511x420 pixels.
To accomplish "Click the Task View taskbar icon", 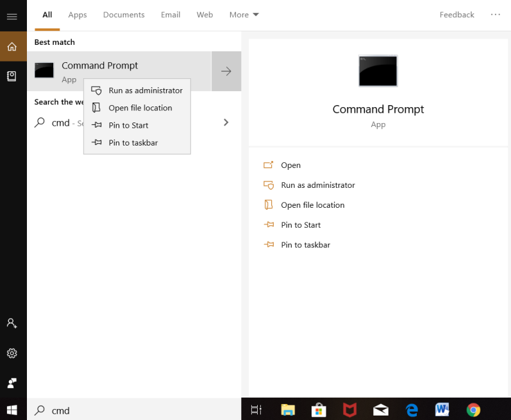I will 256,410.
